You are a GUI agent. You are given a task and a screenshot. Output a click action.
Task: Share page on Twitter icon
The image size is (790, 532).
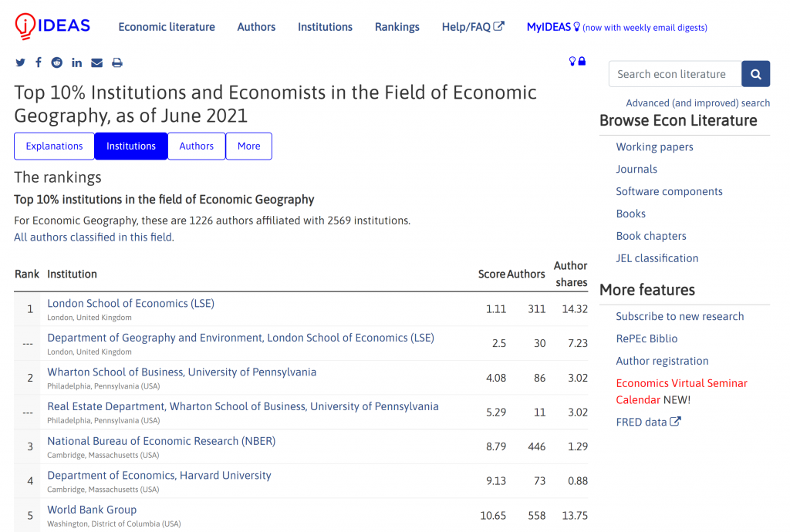20,62
